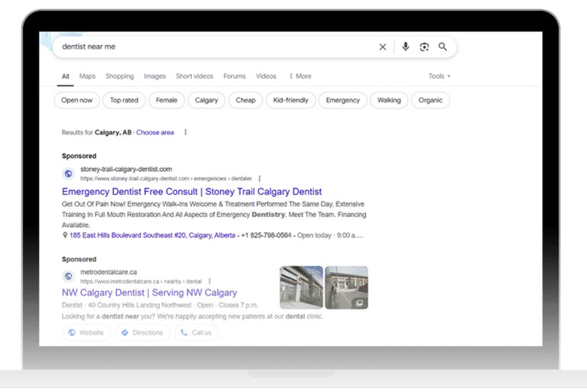This screenshot has width=587, height=392.
Task: Switch to the Images tab
Action: click(x=154, y=76)
